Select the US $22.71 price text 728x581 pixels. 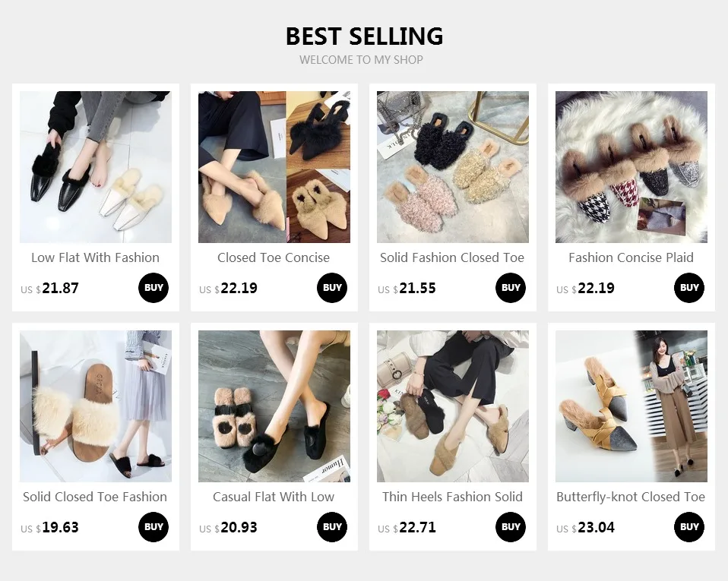[x=407, y=528]
